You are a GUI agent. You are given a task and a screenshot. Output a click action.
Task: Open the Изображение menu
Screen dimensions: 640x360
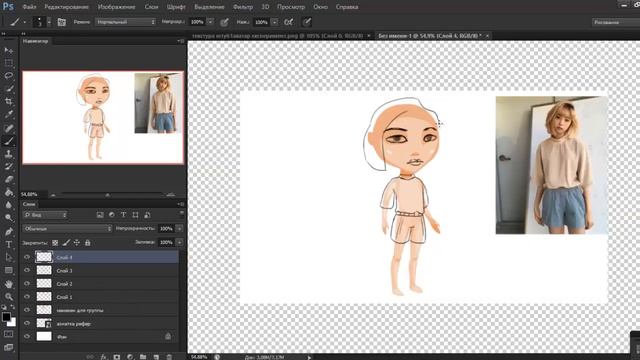116,7
